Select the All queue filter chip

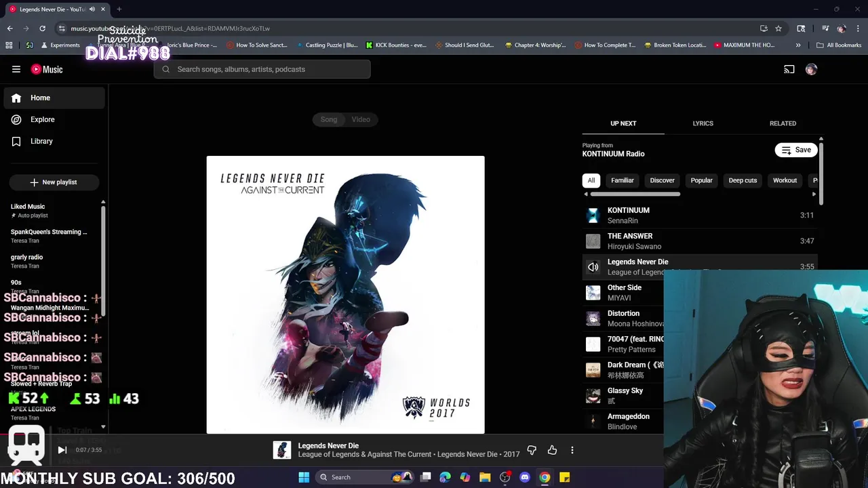(x=591, y=180)
